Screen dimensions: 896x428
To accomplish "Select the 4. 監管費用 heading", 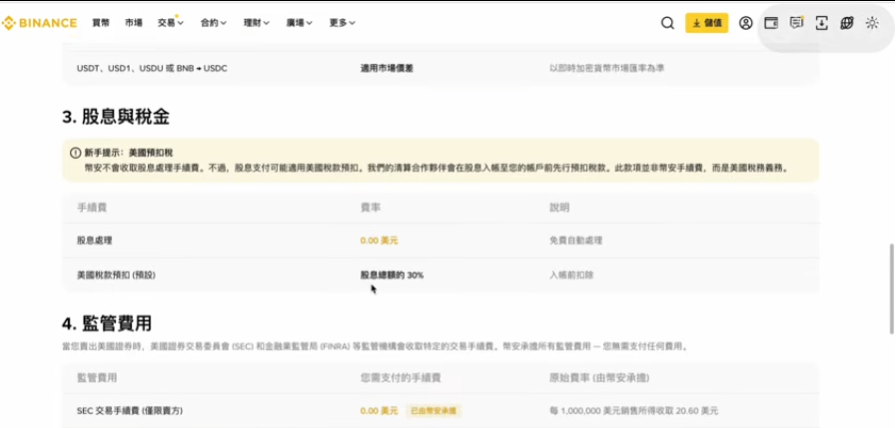I will (x=107, y=324).
